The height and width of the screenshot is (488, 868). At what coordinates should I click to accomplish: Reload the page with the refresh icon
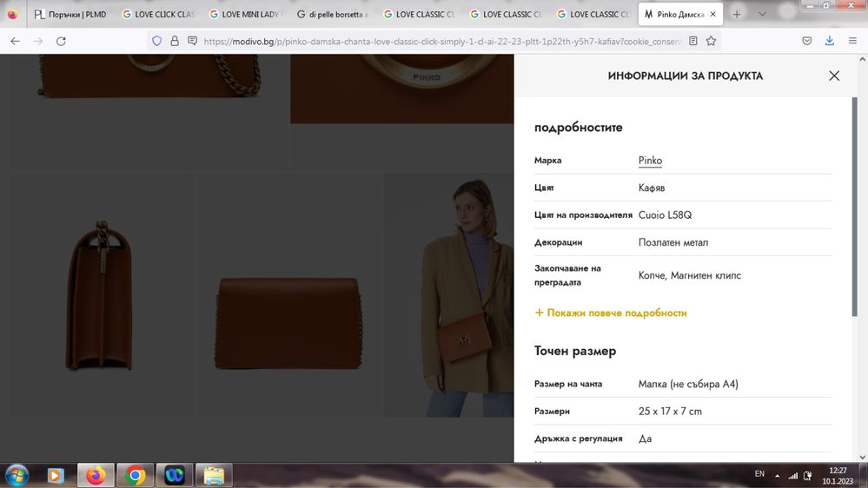[x=61, y=41]
